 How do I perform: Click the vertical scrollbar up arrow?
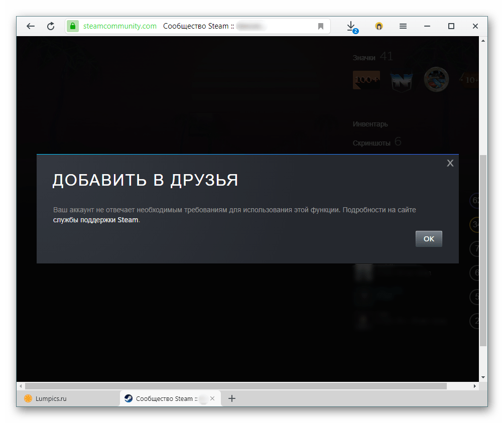click(x=483, y=41)
